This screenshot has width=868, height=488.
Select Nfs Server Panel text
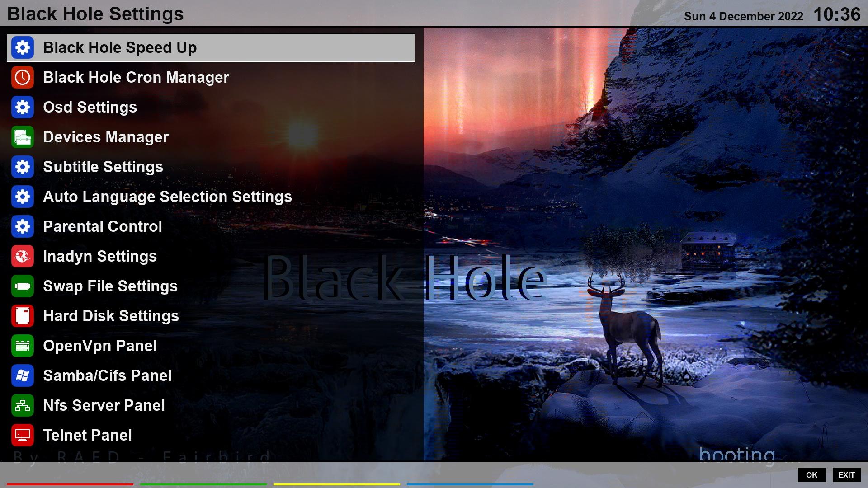(104, 405)
